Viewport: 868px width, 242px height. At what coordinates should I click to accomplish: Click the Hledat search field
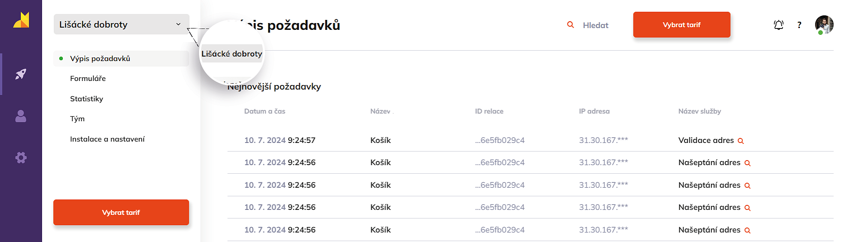595,25
